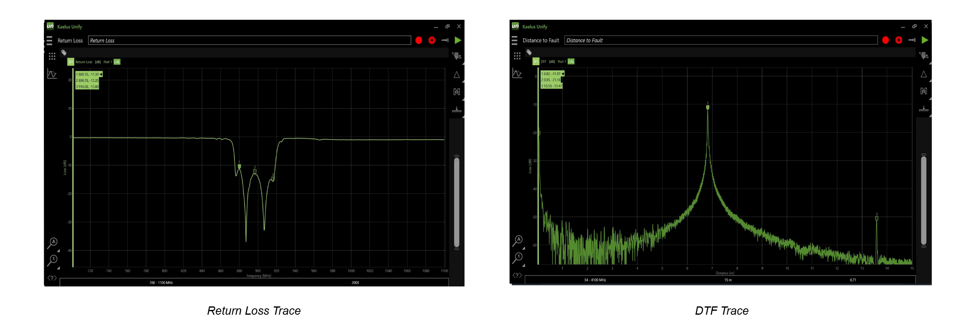
Task: Open trace waveform icon in Return Loss window
Action: pyautogui.click(x=52, y=74)
